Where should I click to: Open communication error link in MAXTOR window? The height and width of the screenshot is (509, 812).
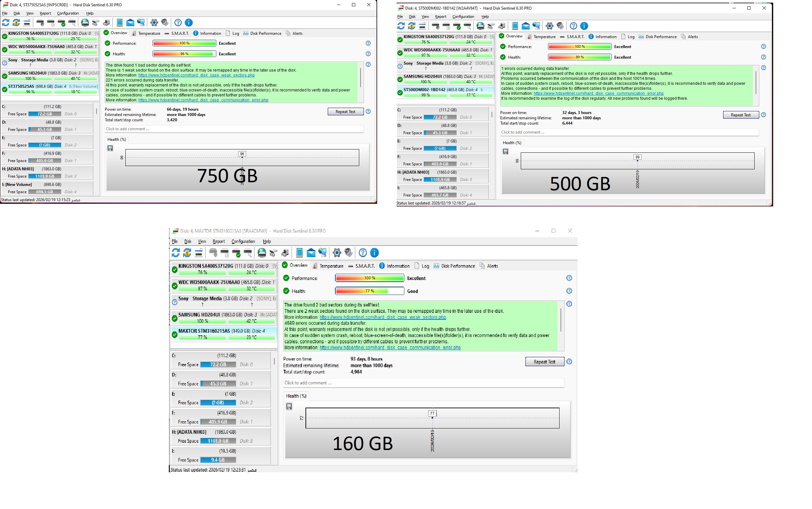coord(390,347)
